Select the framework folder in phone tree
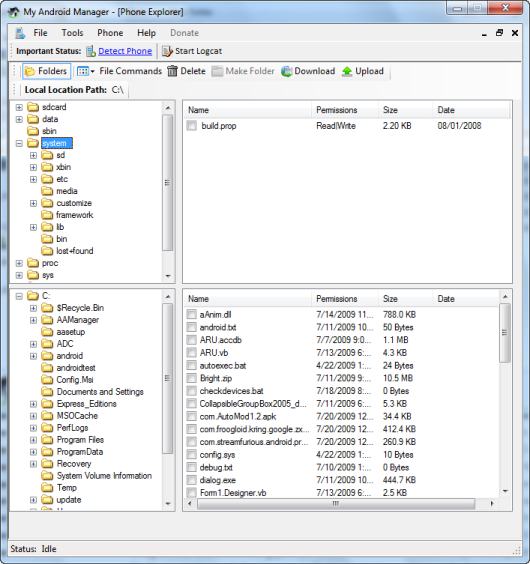Viewport: 530px width, 564px height. coord(74,215)
